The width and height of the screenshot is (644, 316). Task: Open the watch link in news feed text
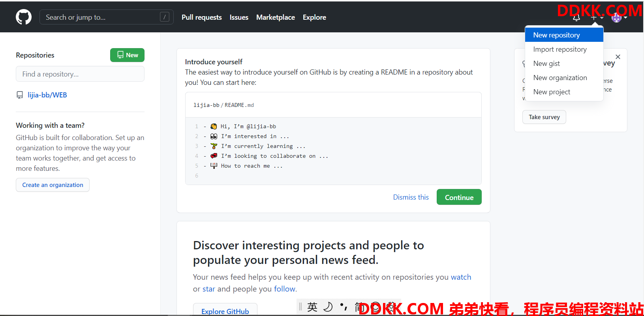tap(461, 277)
